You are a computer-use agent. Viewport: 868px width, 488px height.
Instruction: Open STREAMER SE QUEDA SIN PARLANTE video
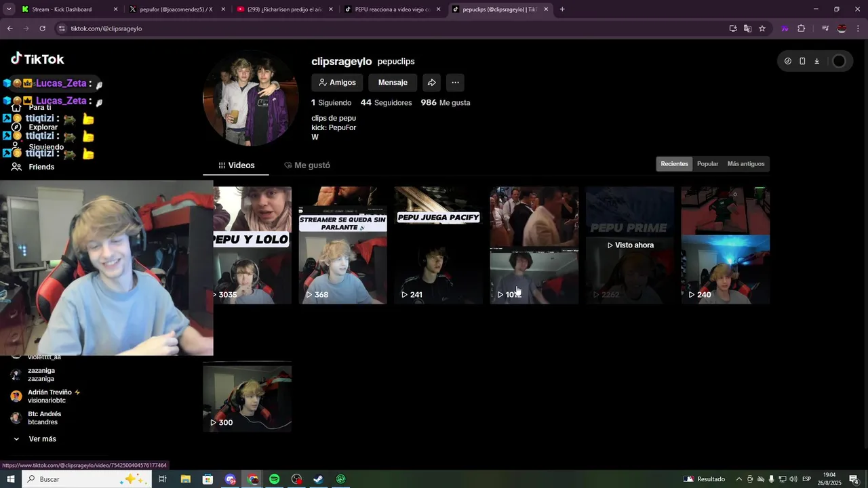(342, 245)
